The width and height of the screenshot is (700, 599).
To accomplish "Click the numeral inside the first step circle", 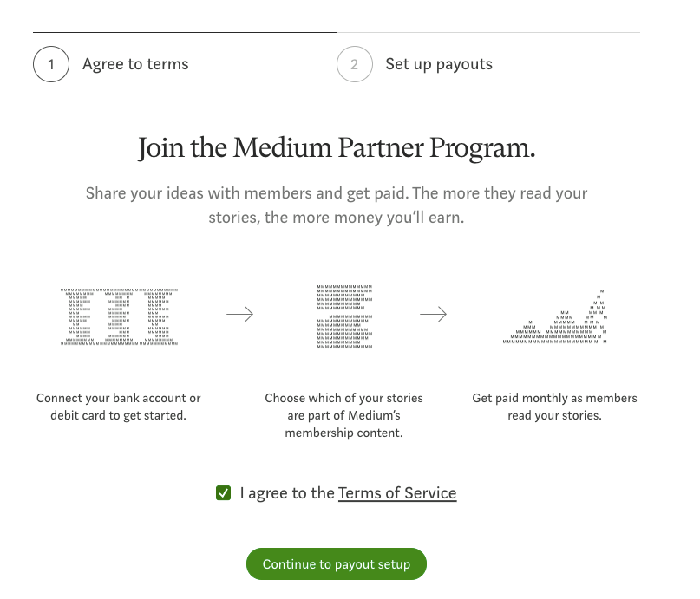I will pos(50,63).
